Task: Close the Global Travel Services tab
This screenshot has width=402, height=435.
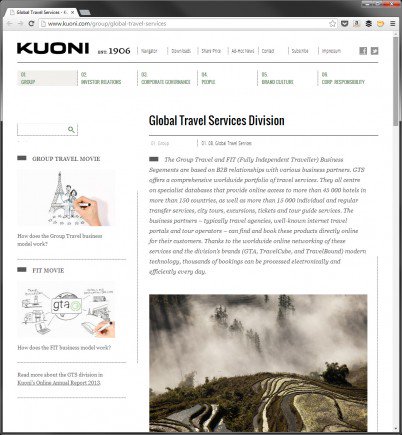Action: coord(73,12)
